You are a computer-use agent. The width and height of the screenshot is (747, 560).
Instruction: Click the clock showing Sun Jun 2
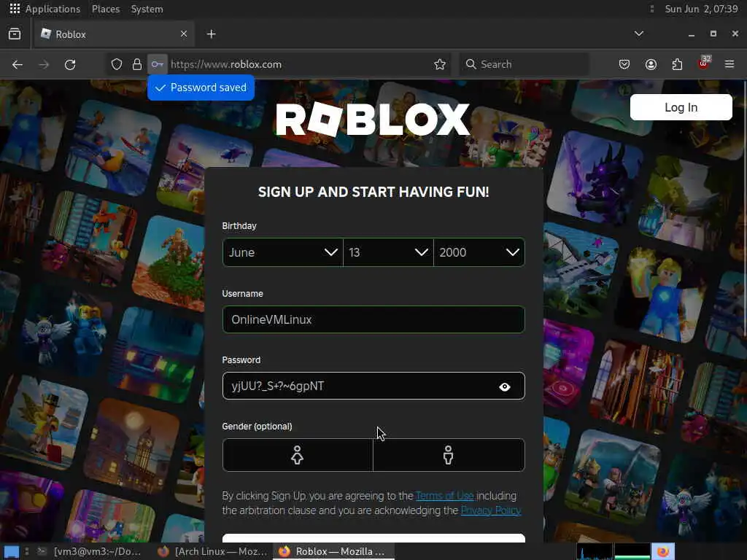(701, 9)
